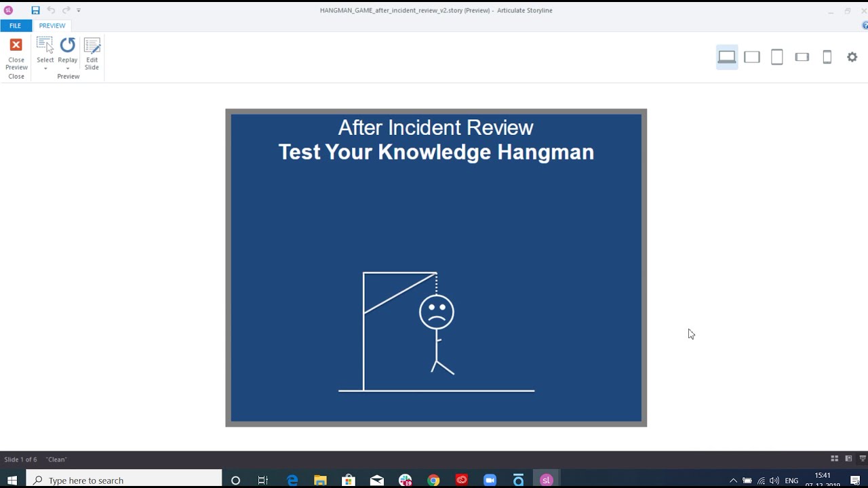Expand the Replay dropdown arrow

tap(68, 68)
